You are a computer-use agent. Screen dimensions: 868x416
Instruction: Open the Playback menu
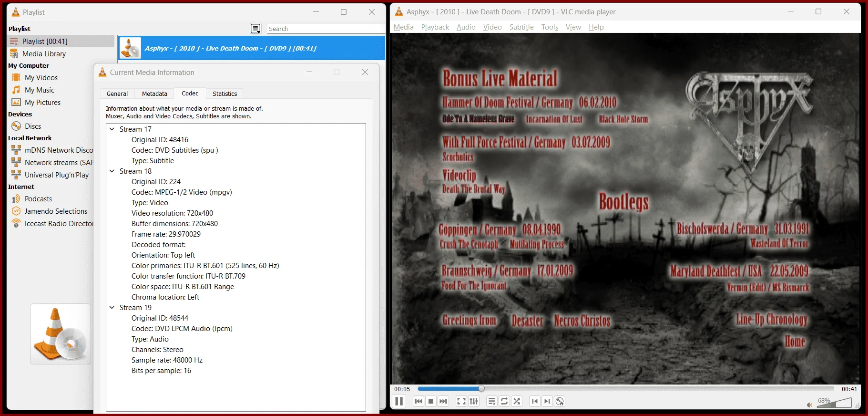coord(435,27)
